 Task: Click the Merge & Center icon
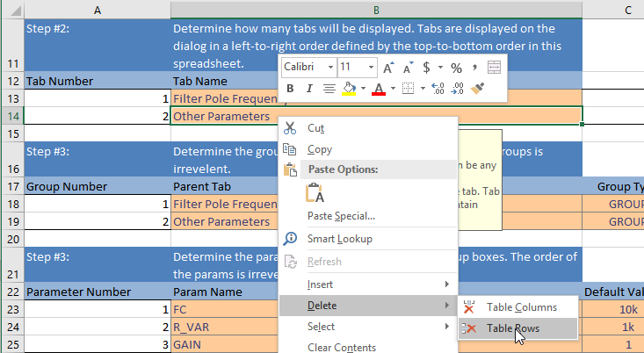coord(494,68)
